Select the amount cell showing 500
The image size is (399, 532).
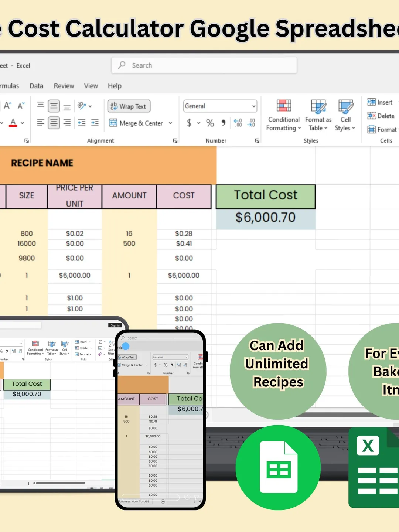(129, 243)
